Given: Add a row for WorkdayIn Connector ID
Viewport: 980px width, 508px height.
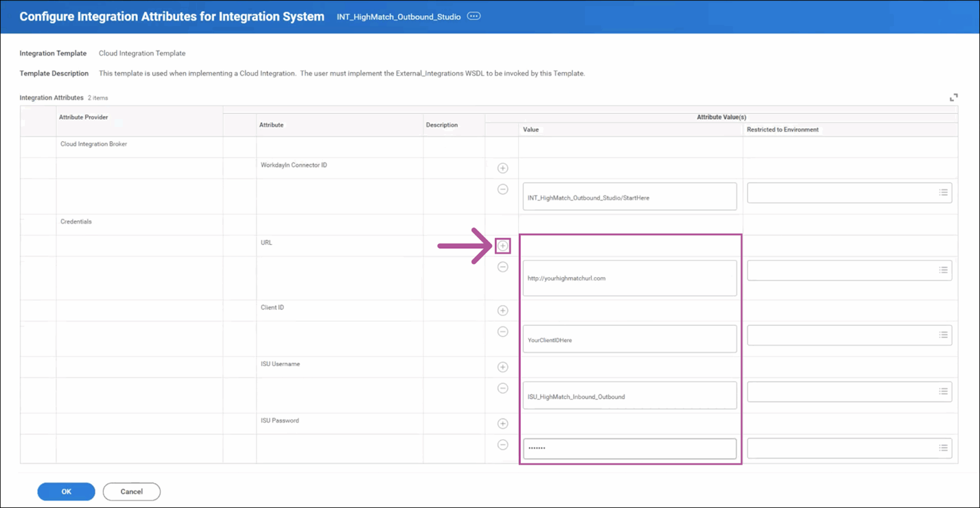Looking at the screenshot, I should 503,168.
